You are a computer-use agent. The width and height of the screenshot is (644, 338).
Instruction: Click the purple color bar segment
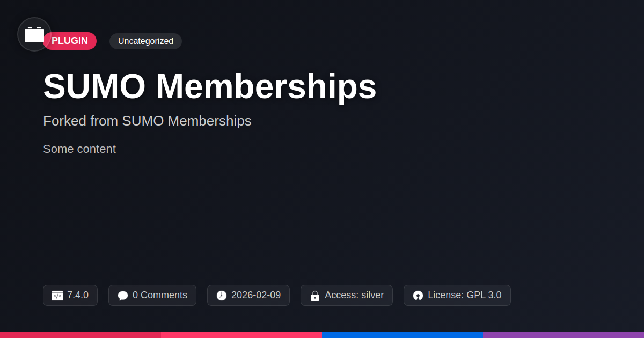pyautogui.click(x=563, y=335)
